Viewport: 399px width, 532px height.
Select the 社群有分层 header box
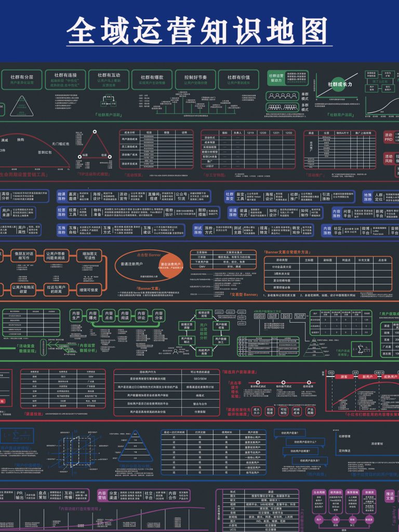coord(21,78)
